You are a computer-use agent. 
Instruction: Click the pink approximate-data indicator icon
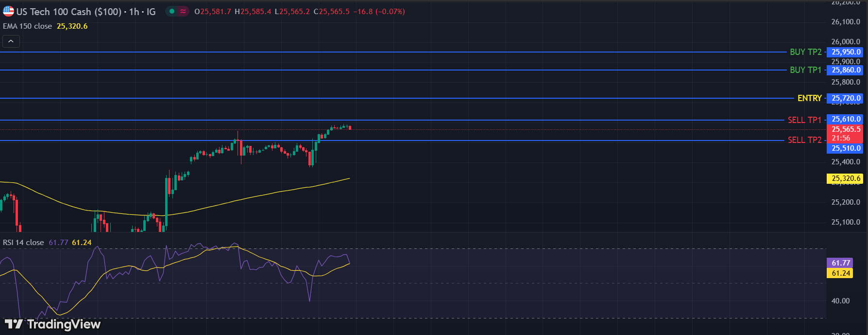[x=183, y=11]
